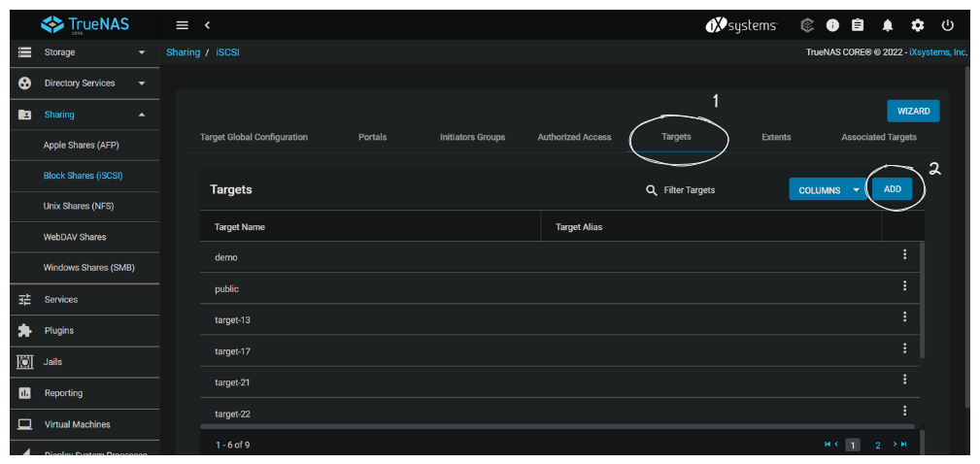980x464 pixels.
Task: Switch to the Portals tab
Action: (x=373, y=138)
